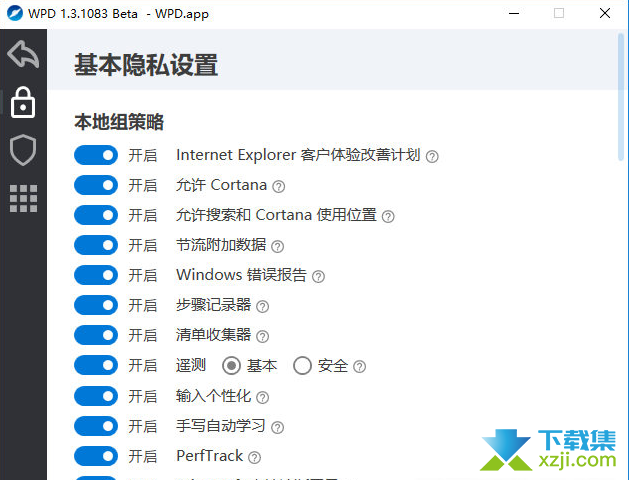
Task: Toggle the 遥测 switch
Action: [96, 365]
